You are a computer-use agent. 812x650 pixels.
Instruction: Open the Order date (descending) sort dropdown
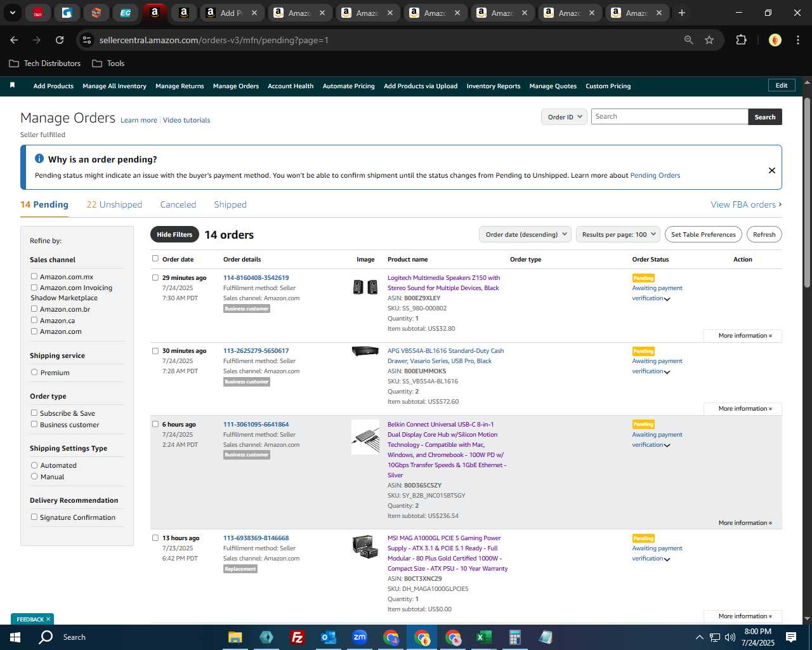click(x=525, y=234)
